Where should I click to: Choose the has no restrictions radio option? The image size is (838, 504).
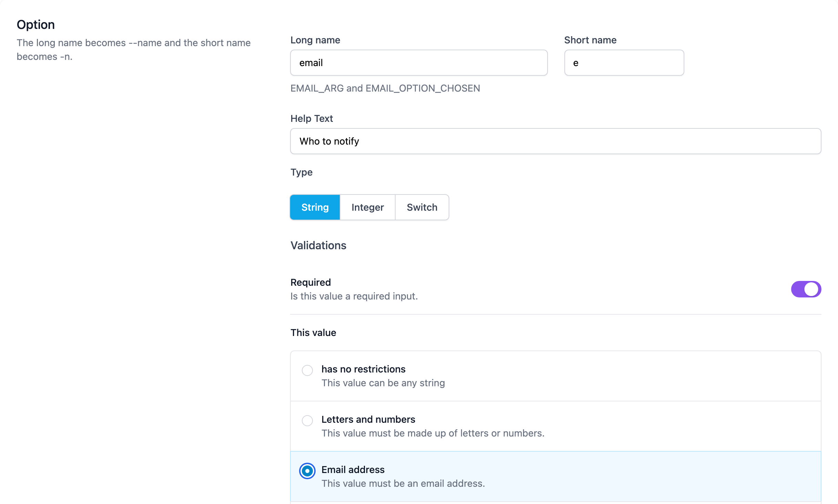pos(307,370)
